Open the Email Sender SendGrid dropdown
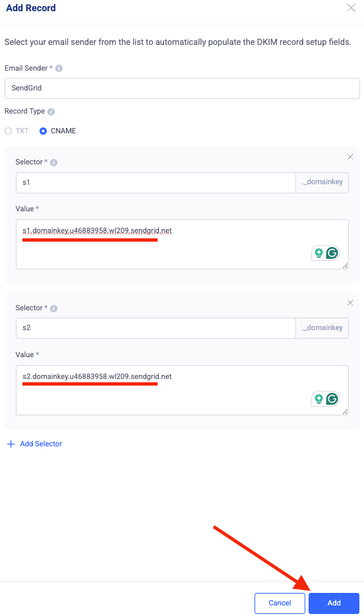 182,88
